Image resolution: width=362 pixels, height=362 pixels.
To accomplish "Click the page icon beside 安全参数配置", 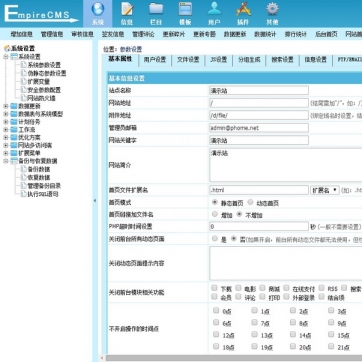I will click(23, 90).
